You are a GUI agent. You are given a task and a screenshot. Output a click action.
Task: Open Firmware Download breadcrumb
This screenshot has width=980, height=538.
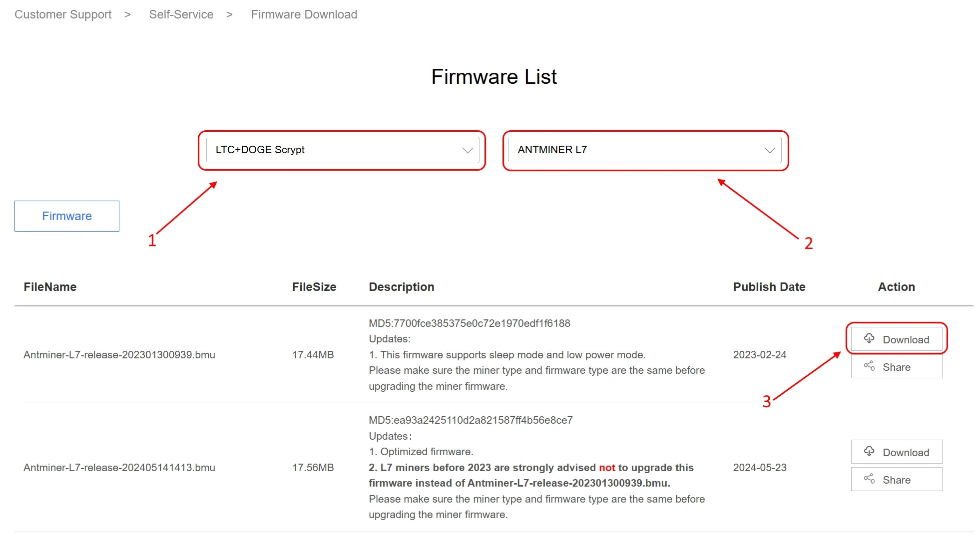pos(304,14)
